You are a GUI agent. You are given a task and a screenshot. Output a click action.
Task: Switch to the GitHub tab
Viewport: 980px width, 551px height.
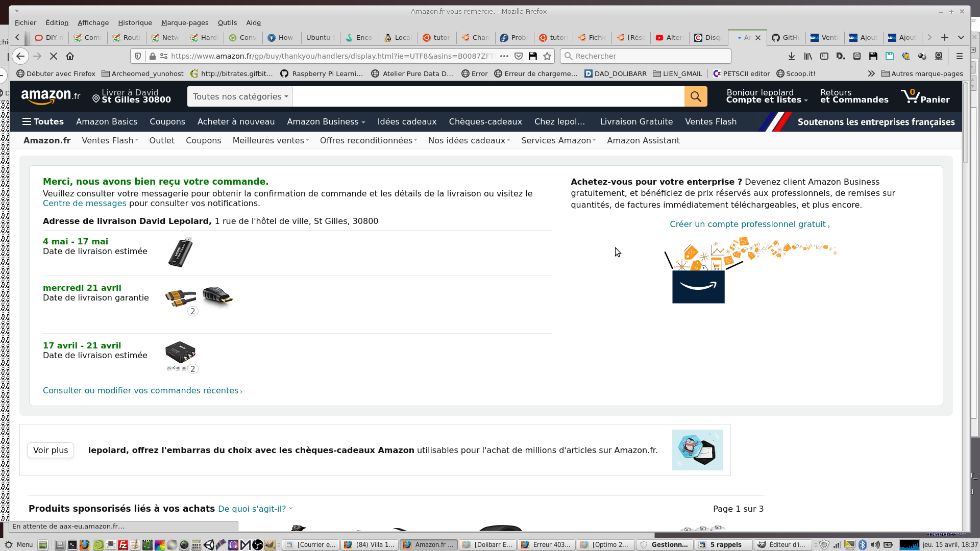click(786, 37)
